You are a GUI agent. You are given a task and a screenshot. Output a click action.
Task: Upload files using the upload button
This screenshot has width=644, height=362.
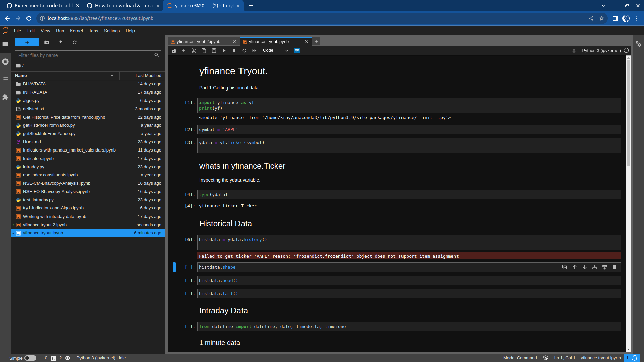click(61, 42)
